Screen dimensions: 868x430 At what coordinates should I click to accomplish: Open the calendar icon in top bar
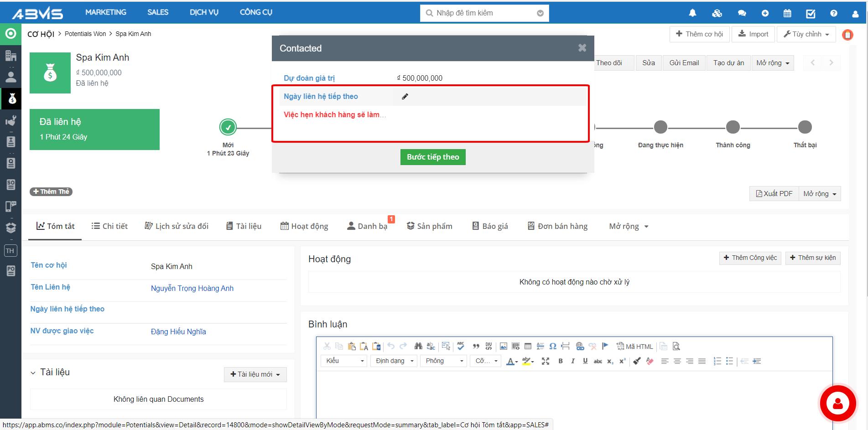point(787,13)
